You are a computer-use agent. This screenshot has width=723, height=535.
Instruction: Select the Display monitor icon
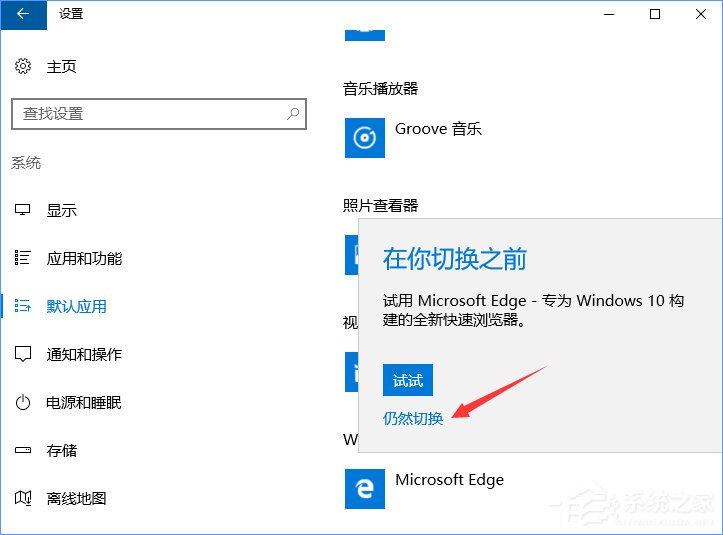23,210
